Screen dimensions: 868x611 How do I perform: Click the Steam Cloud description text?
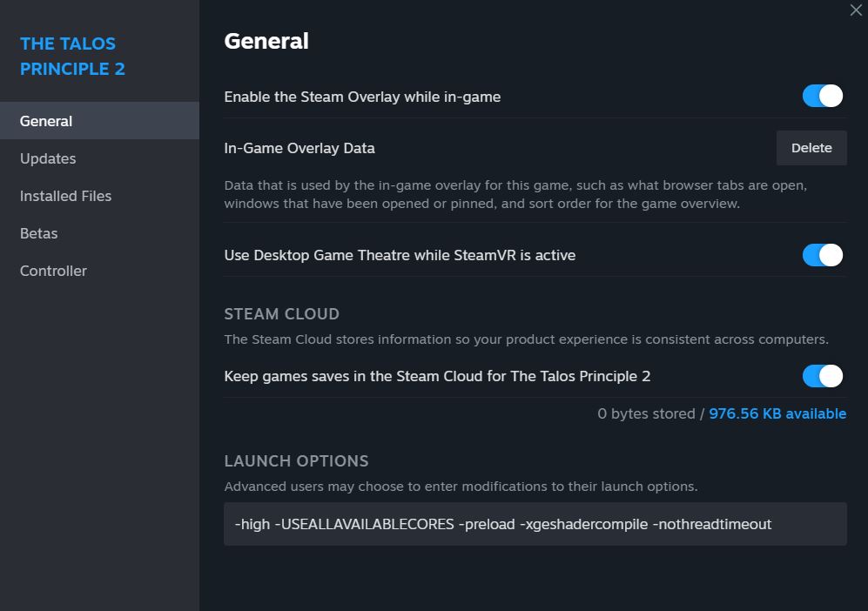click(526, 339)
